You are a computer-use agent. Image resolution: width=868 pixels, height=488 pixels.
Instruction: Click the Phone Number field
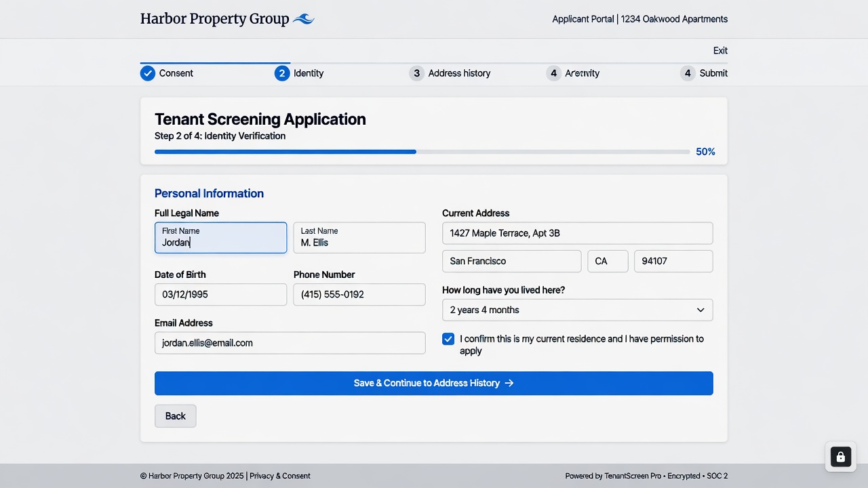pyautogui.click(x=359, y=295)
